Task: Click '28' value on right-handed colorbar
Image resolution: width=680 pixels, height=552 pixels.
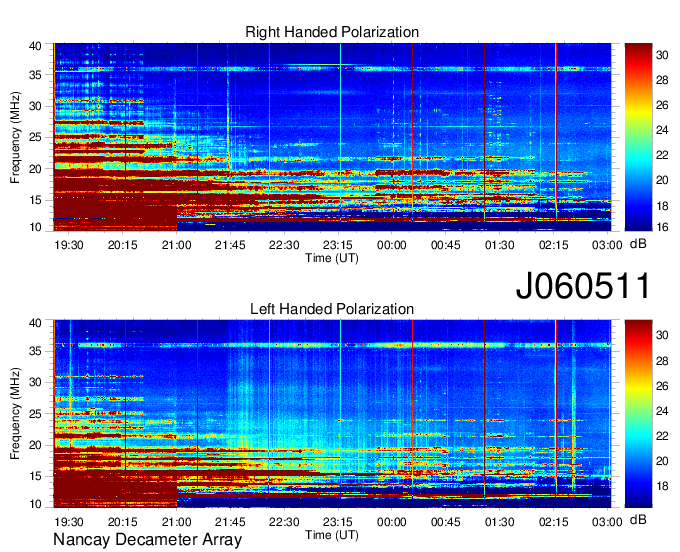Action: [662, 80]
